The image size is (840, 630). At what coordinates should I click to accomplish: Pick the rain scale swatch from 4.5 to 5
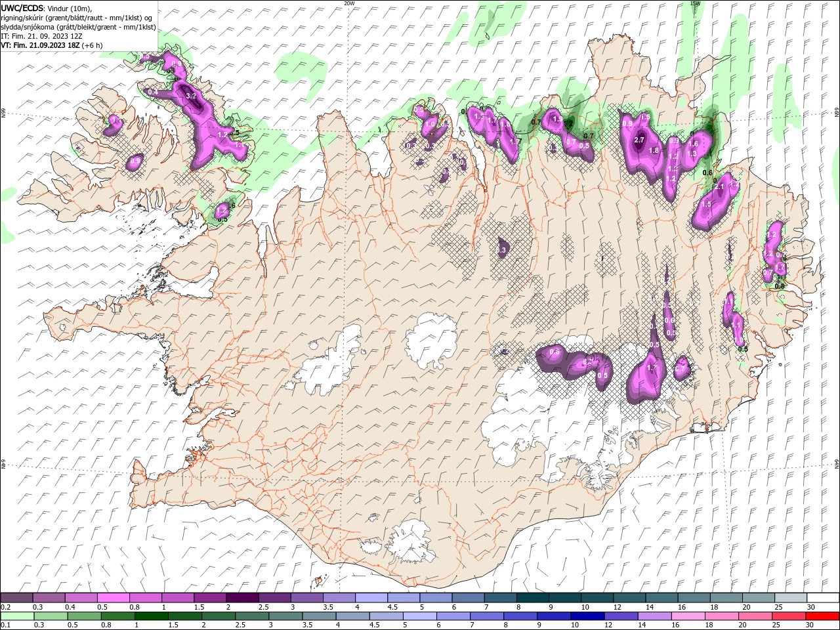pos(387,616)
